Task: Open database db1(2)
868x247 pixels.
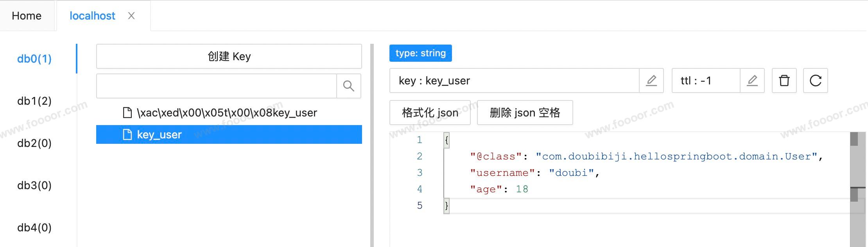Action: point(34,101)
